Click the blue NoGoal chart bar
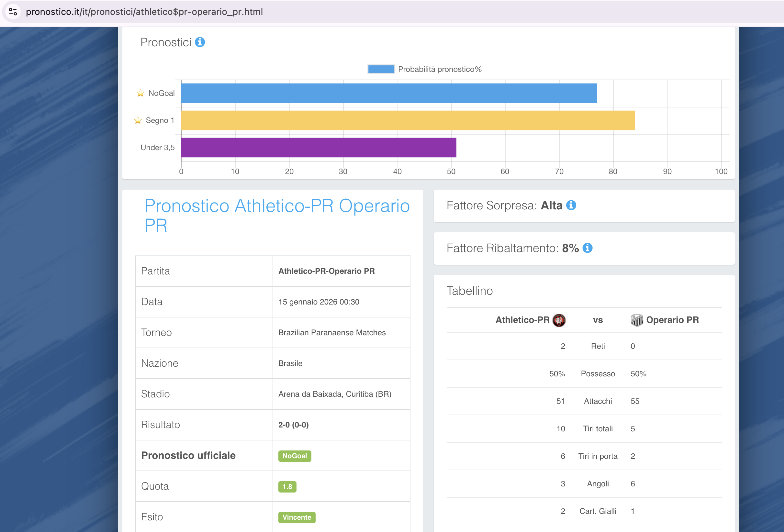Image resolution: width=784 pixels, height=532 pixels. click(389, 93)
